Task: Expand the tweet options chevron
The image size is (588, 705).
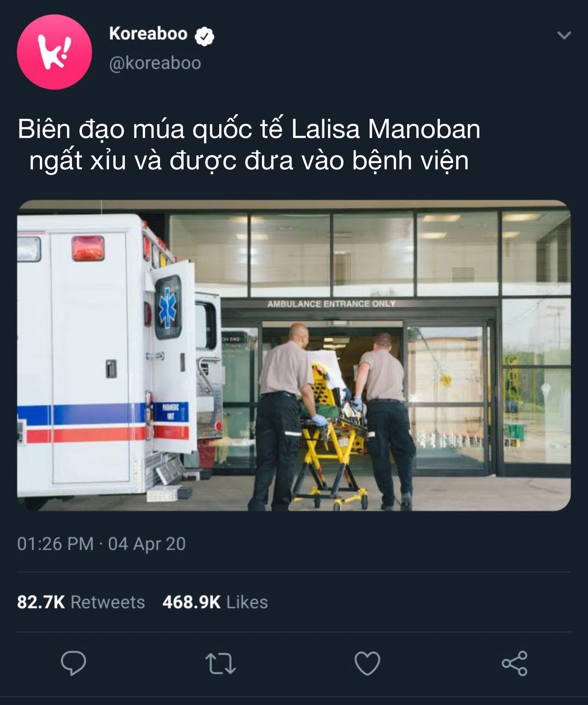Action: (564, 35)
